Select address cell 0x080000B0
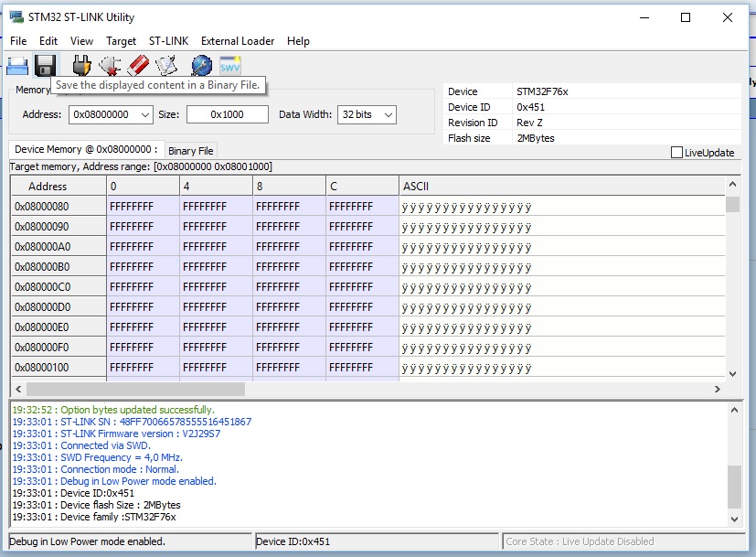Viewport: 756px width, 557px height. click(59, 267)
